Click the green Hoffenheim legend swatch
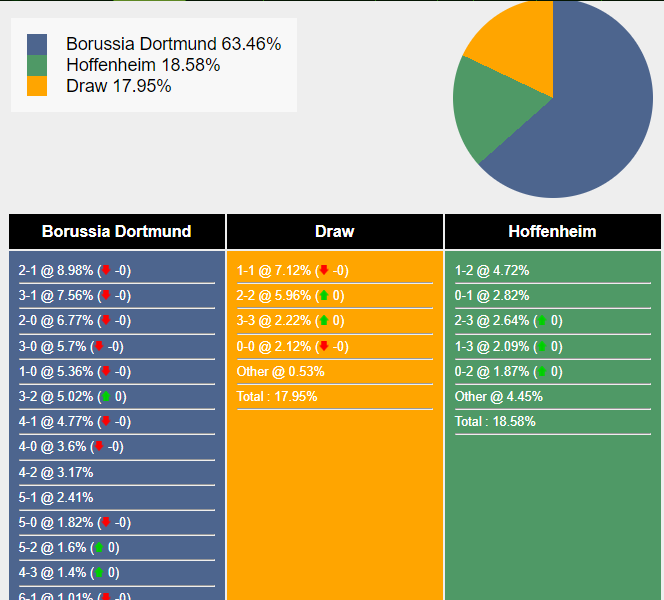Screen dimensions: 664x600 click(37, 65)
